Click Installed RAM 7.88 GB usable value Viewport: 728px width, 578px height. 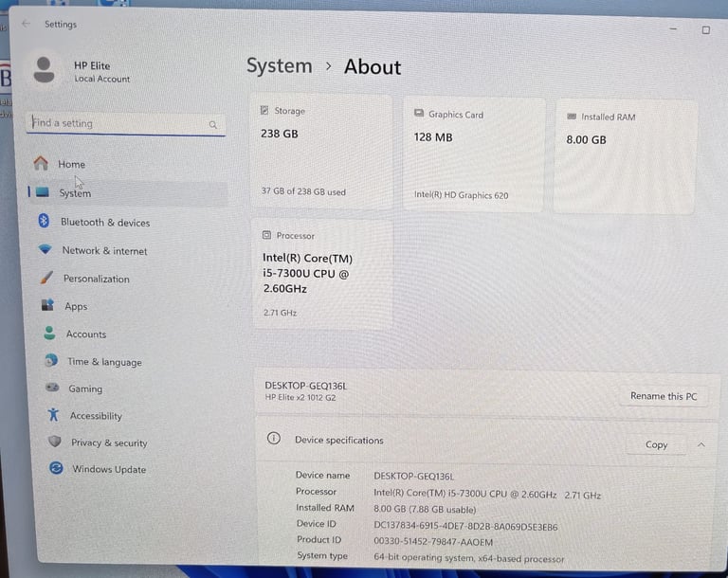tap(425, 509)
